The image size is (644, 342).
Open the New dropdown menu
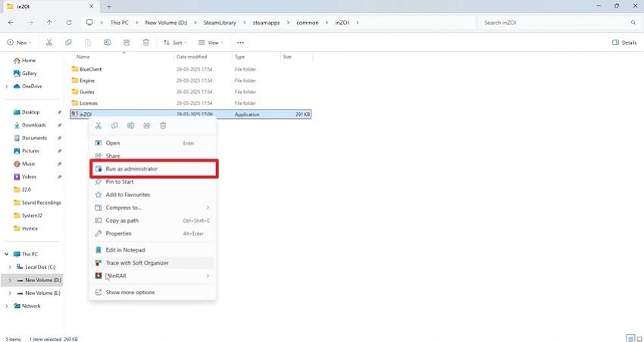coord(19,42)
